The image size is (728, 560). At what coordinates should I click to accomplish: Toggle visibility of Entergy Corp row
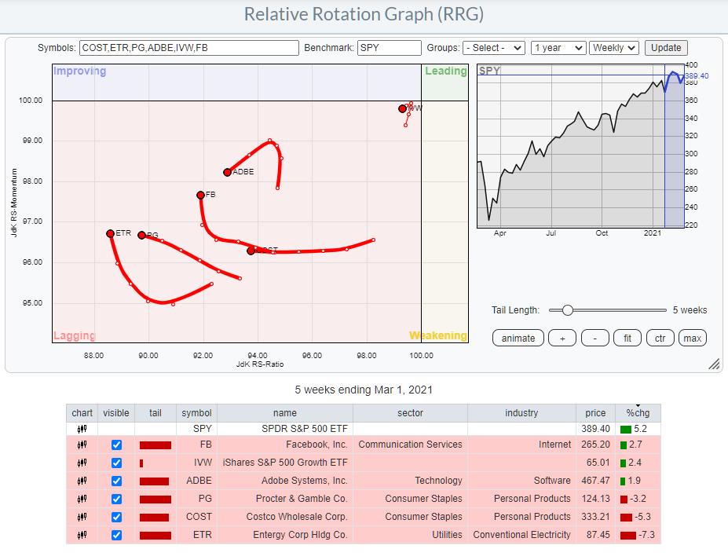click(x=116, y=535)
